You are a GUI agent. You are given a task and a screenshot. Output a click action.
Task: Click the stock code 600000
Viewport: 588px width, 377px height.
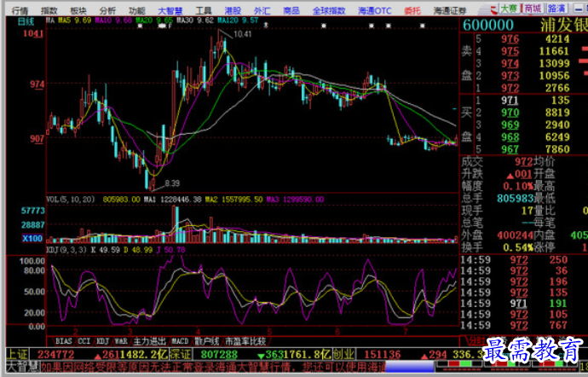(x=488, y=25)
